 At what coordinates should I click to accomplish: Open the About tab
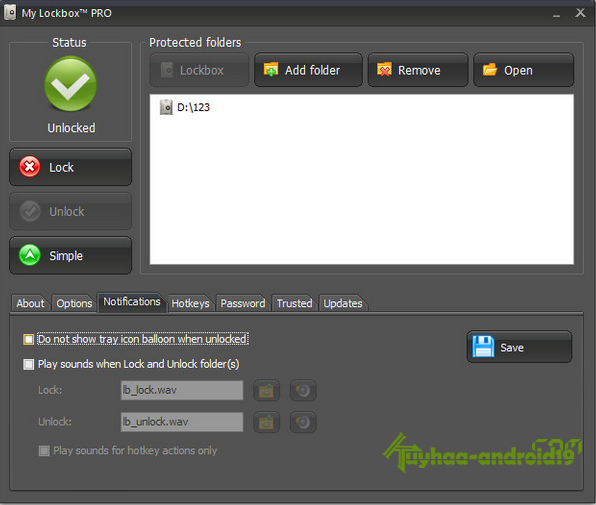[x=30, y=303]
